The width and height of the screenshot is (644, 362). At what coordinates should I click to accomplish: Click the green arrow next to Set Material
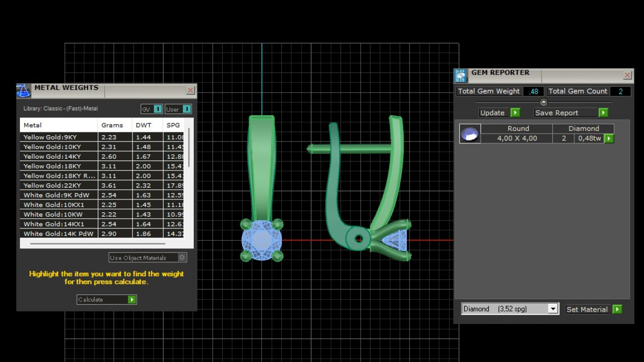(617, 309)
